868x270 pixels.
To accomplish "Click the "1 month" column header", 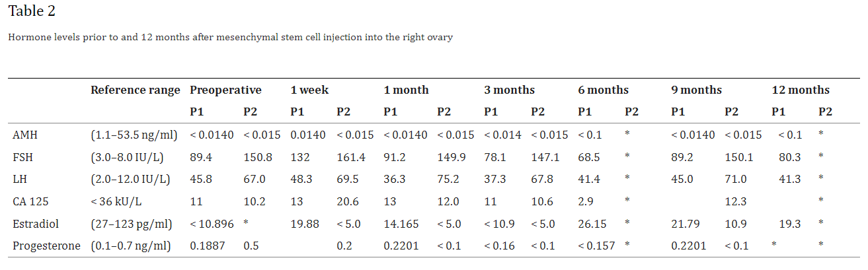I will (406, 90).
